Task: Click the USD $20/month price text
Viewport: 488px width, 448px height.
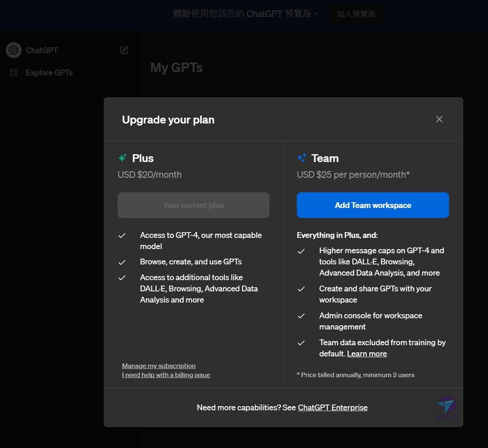Action: 149,175
